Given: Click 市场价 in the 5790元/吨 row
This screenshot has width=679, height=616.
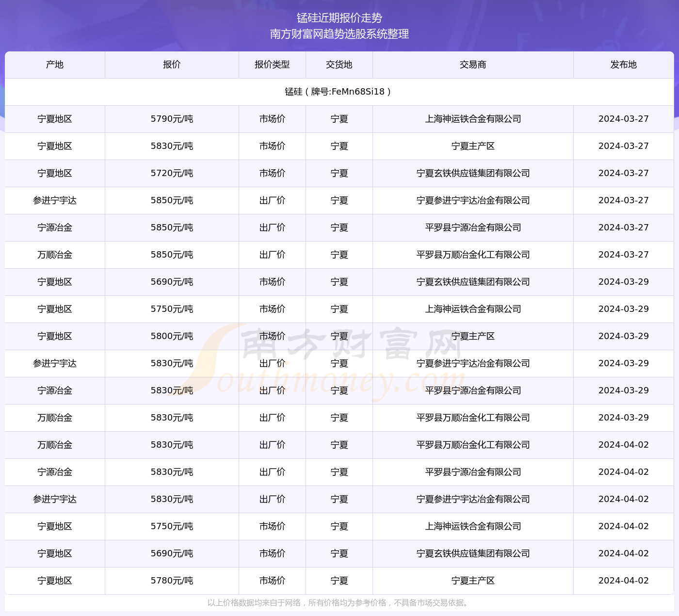Looking at the screenshot, I should (272, 119).
